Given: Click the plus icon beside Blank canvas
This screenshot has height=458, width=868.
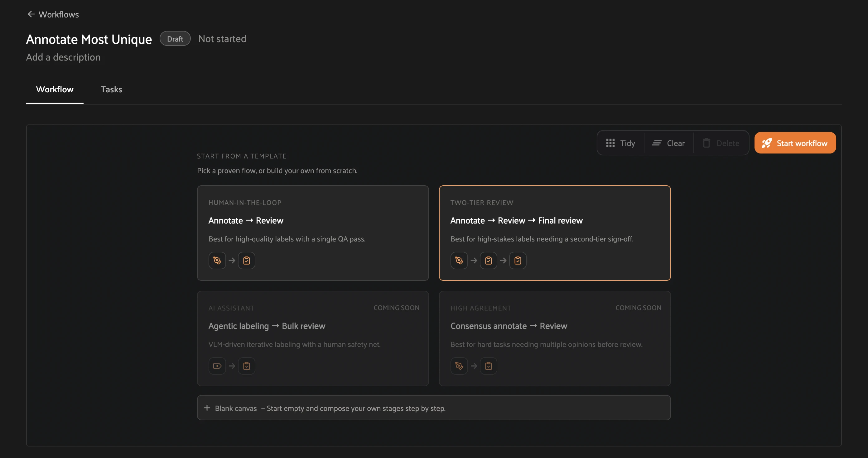Looking at the screenshot, I should pos(207,408).
